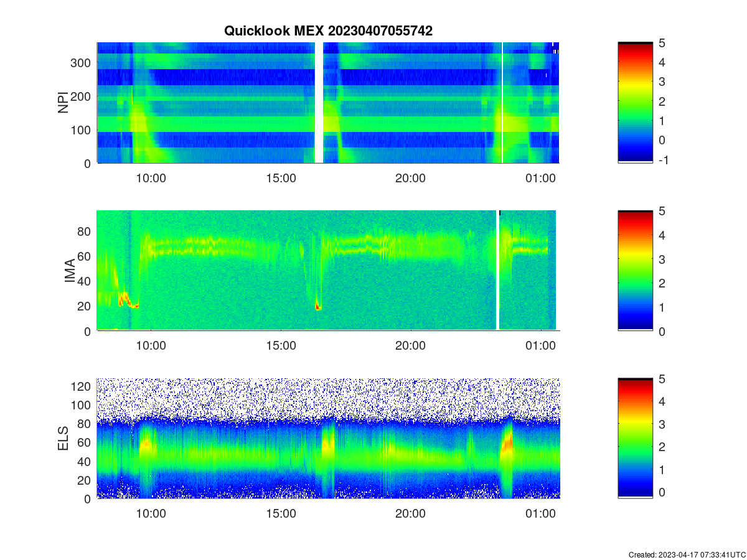Click the 15:00 tick under the NPI plot
747x560 pixels.
(x=281, y=177)
